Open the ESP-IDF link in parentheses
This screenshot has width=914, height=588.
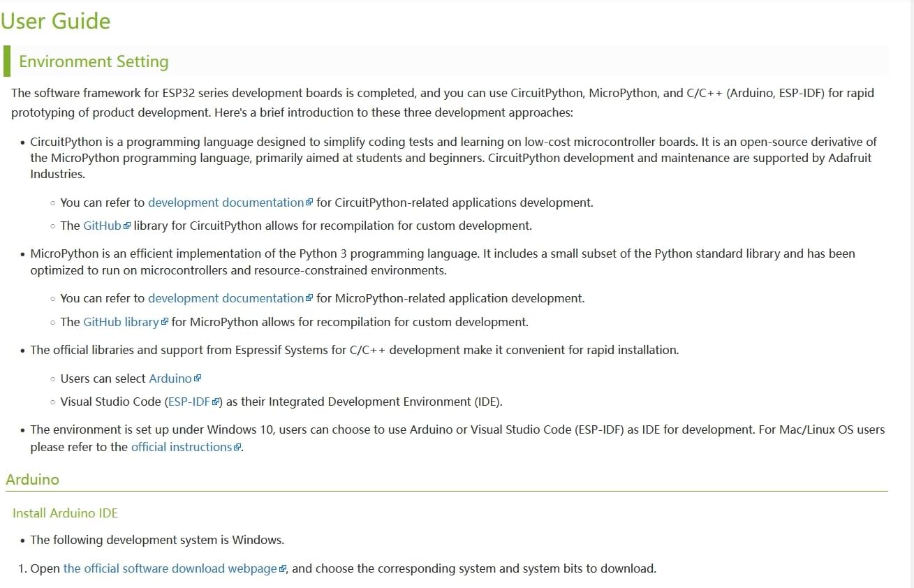click(x=189, y=402)
